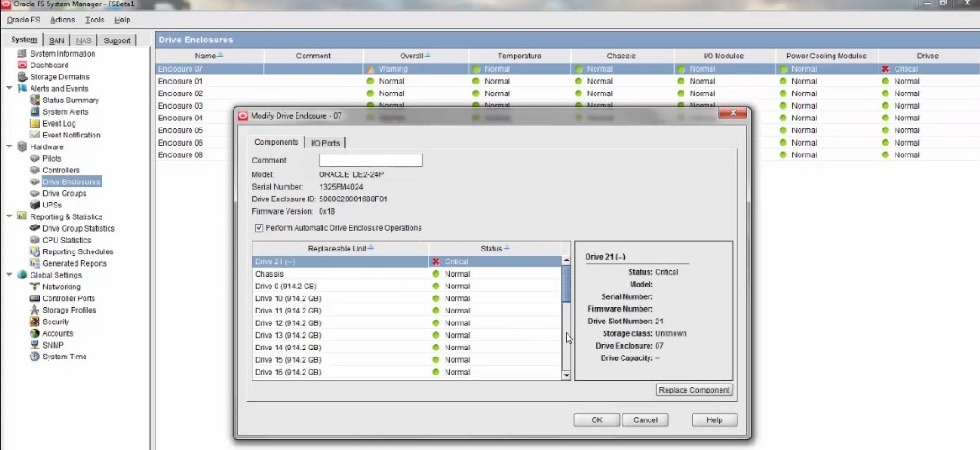Open the UPSs icon entry
Screen dimensions: 980x450
click(35, 206)
